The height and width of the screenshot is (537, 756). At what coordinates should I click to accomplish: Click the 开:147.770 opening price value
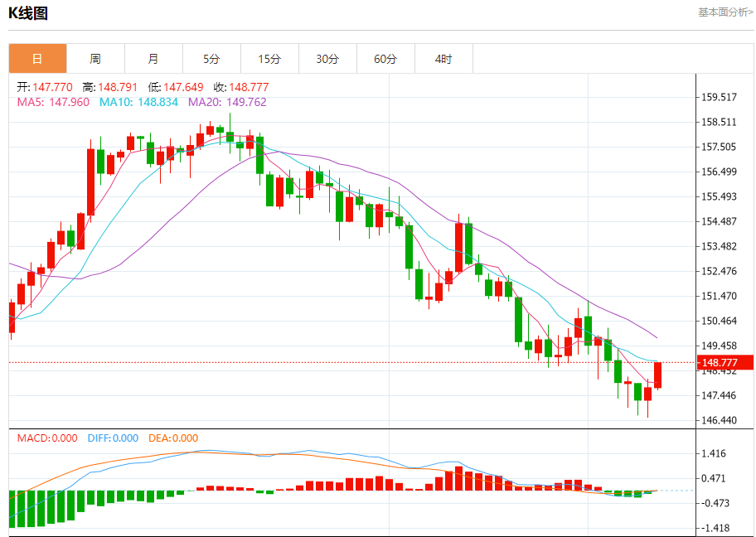point(45,87)
